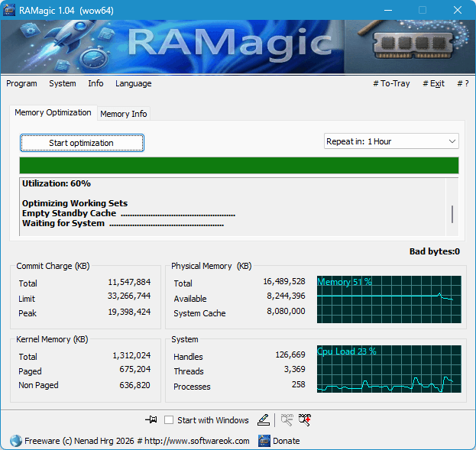Enable the Start with Windows checkbox
Image resolution: width=476 pixels, height=450 pixels.
[169, 420]
